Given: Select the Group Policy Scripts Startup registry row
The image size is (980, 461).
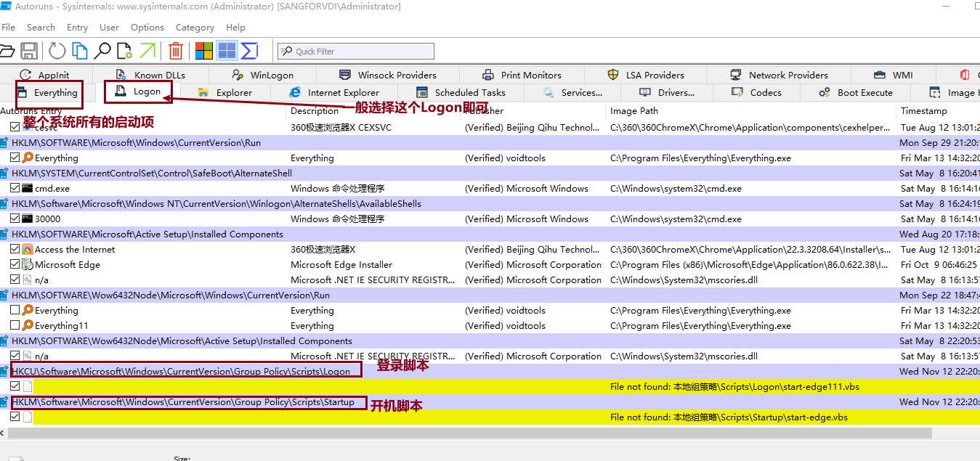Looking at the screenshot, I should [183, 402].
